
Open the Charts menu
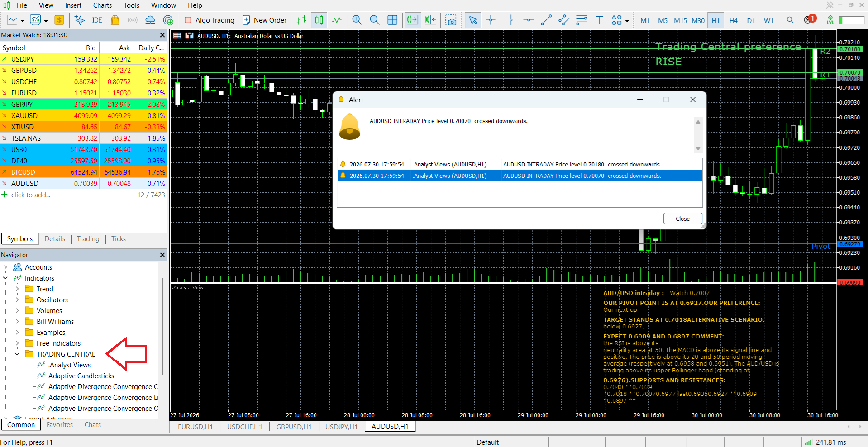(x=102, y=5)
